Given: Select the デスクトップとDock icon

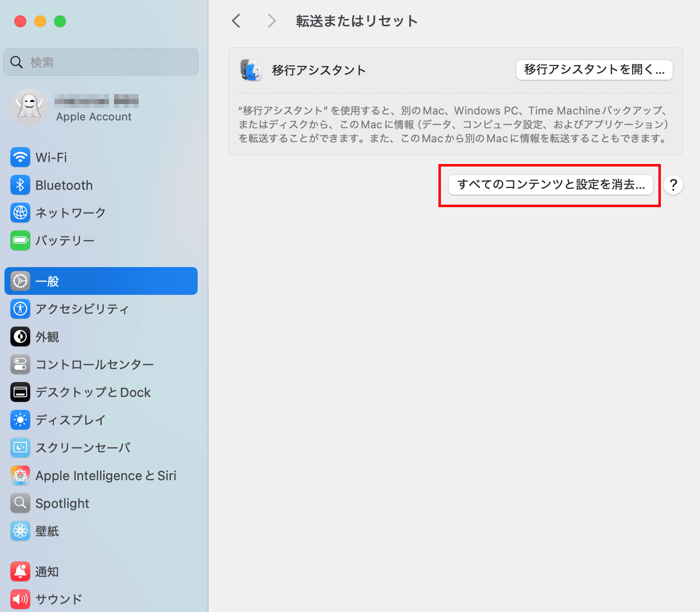Looking at the screenshot, I should point(20,392).
